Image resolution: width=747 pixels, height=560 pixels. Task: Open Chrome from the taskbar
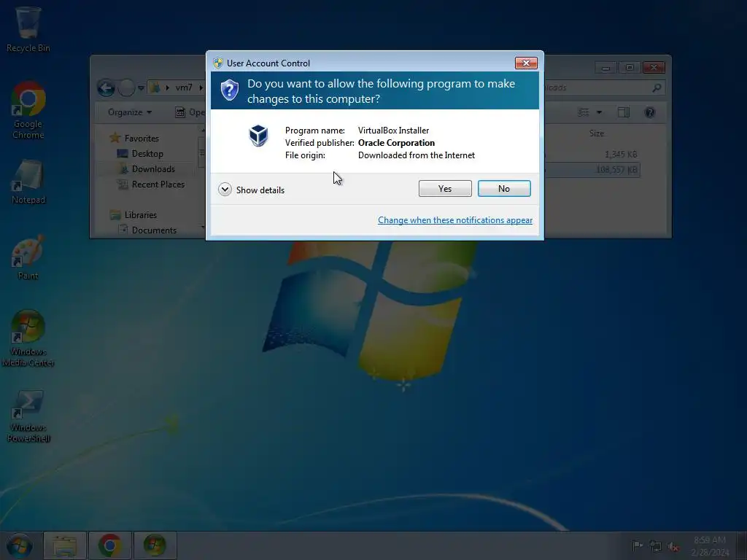pyautogui.click(x=110, y=545)
